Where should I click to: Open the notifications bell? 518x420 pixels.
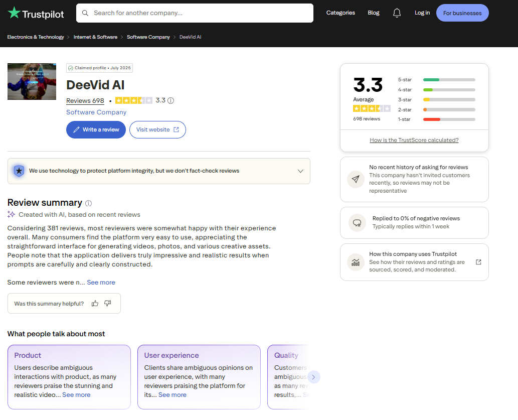397,13
